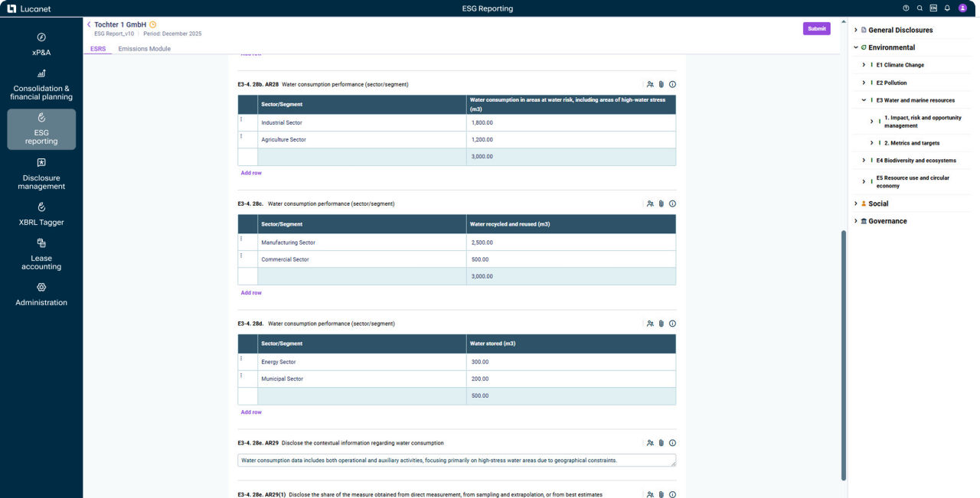This screenshot has height=498, width=980.
Task: Open the notifications bell
Action: [x=947, y=8]
